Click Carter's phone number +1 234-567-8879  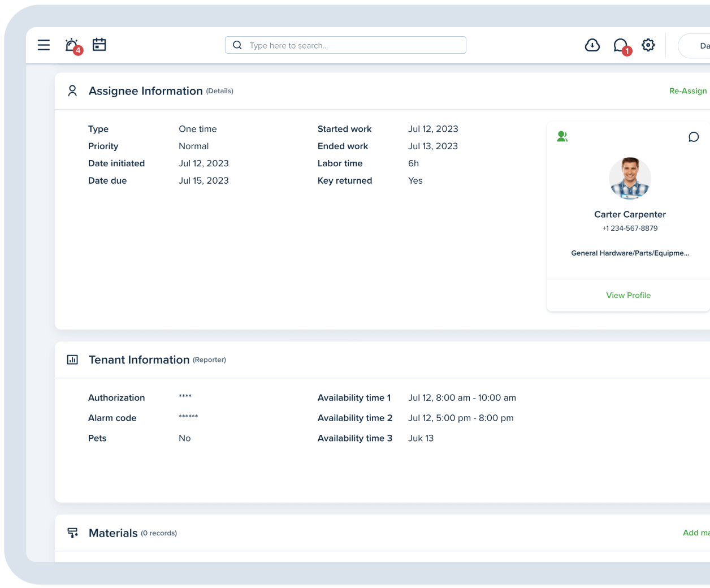630,228
